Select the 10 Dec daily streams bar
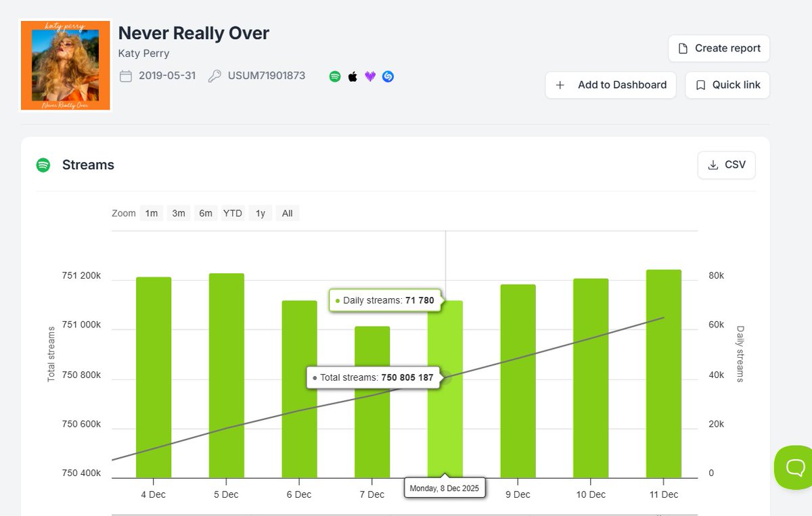 [591, 378]
